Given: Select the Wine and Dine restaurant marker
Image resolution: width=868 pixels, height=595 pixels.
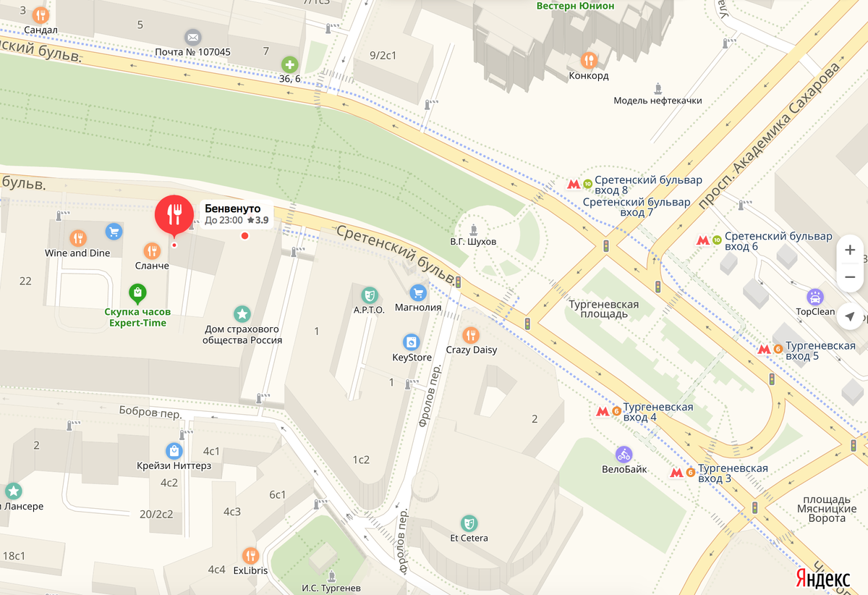Looking at the screenshot, I should (x=78, y=237).
